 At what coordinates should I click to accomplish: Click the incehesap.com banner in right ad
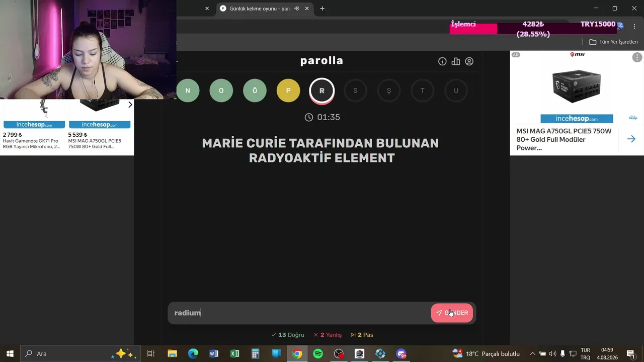click(577, 119)
